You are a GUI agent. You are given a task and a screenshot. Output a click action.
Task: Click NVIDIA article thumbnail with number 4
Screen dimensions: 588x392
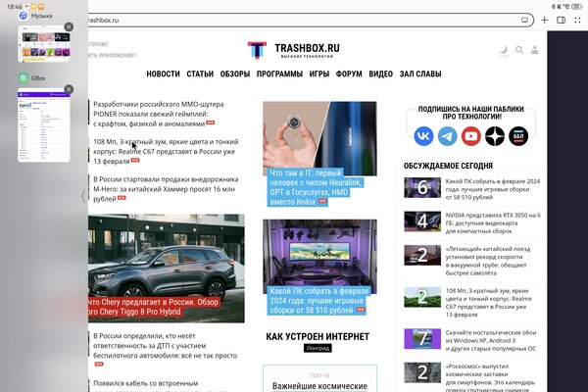422,221
